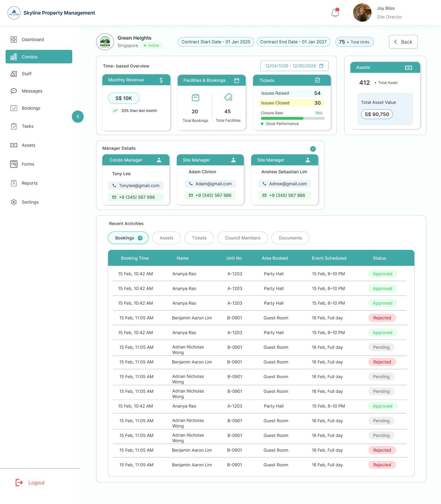Switch to the Assets activity tab
The width and height of the screenshot is (441, 504).
tap(167, 238)
